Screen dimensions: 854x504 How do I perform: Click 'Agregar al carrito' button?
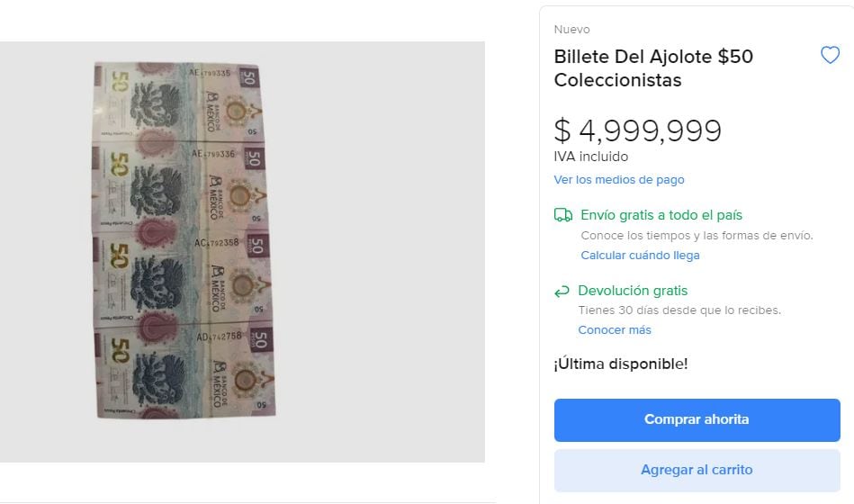tap(697, 470)
